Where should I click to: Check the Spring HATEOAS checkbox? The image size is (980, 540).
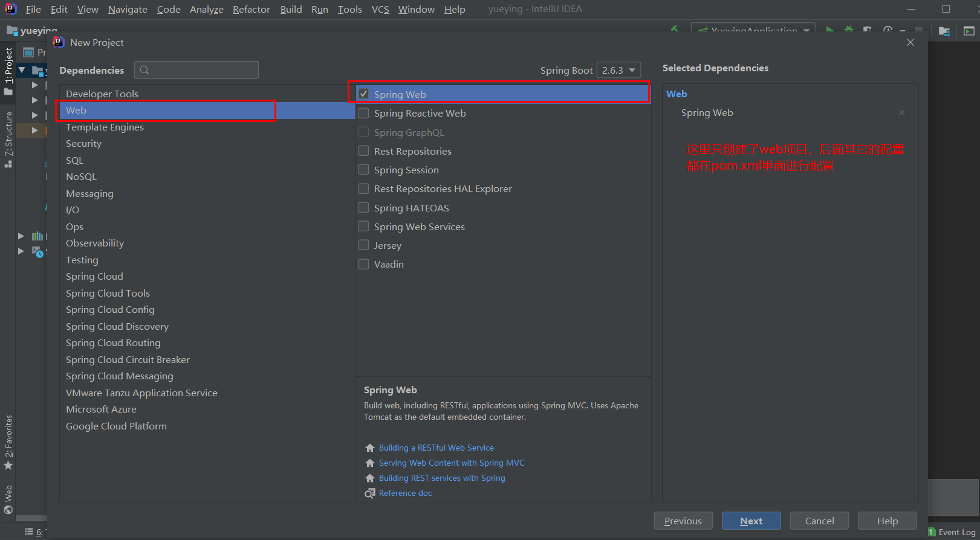pos(364,207)
